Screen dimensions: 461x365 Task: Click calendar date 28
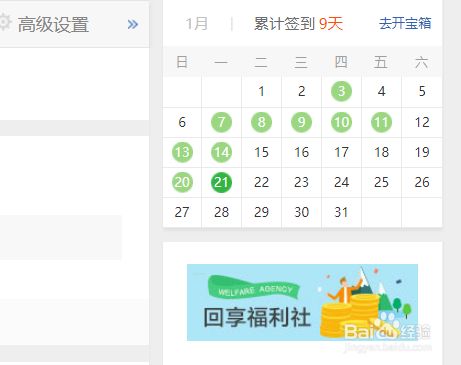(x=221, y=212)
